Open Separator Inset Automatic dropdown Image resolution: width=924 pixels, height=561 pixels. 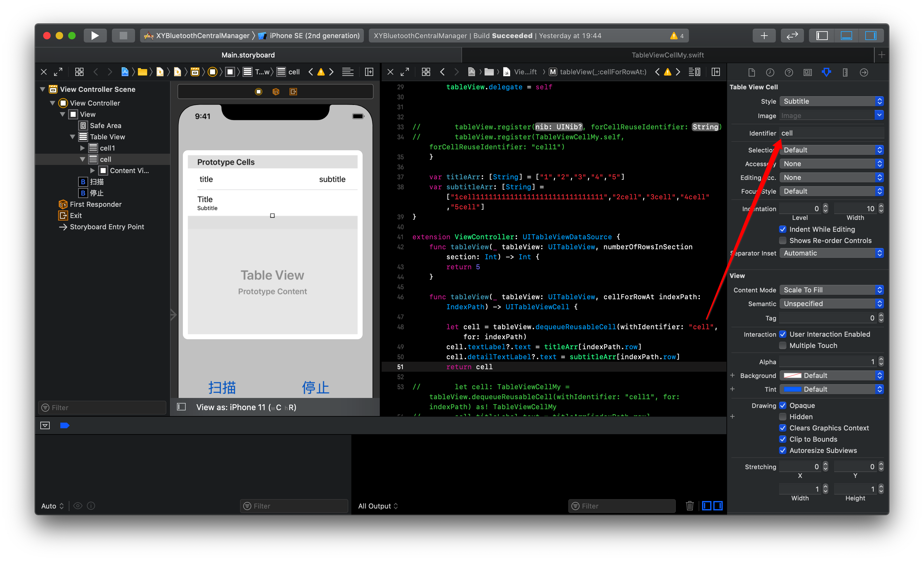point(831,253)
